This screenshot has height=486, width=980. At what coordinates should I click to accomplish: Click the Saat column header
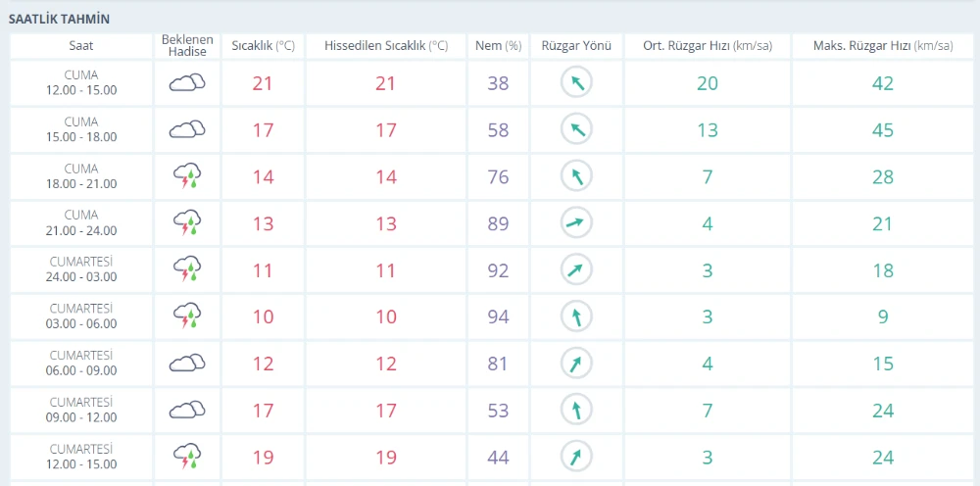coord(81,46)
